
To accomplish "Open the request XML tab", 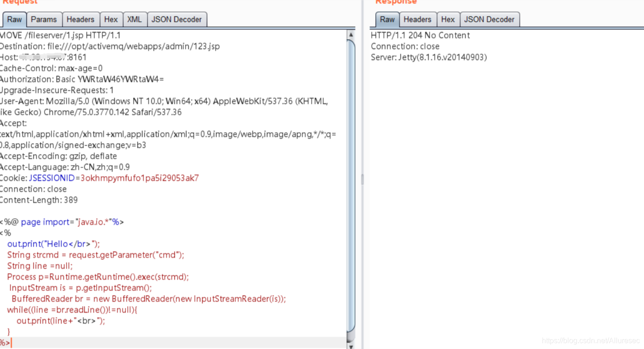I will (x=135, y=19).
